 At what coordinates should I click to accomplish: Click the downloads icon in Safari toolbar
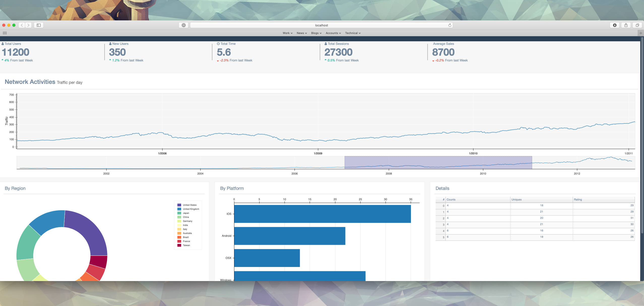(x=615, y=25)
